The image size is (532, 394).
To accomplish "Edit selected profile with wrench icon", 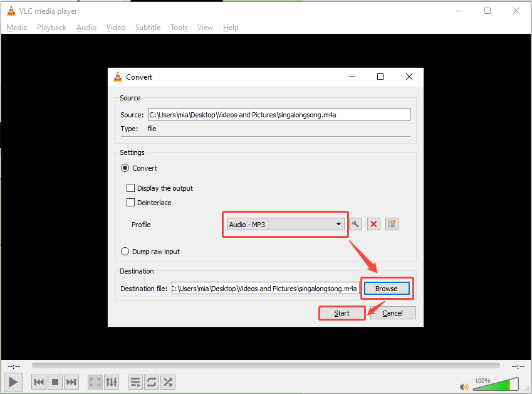I will point(355,224).
